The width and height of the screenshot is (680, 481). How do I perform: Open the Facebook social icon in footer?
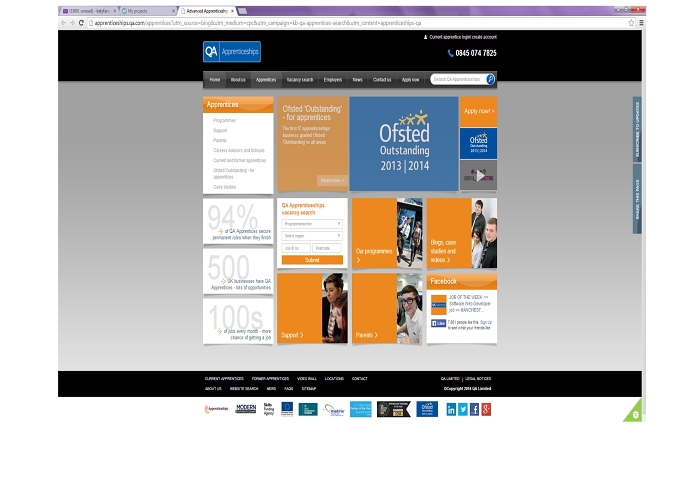pyautogui.click(x=474, y=409)
